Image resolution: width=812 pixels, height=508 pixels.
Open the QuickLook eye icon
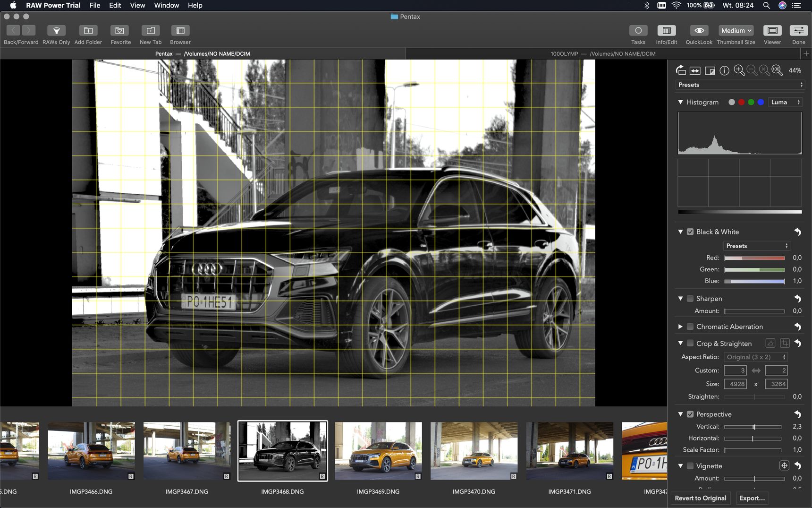click(699, 31)
